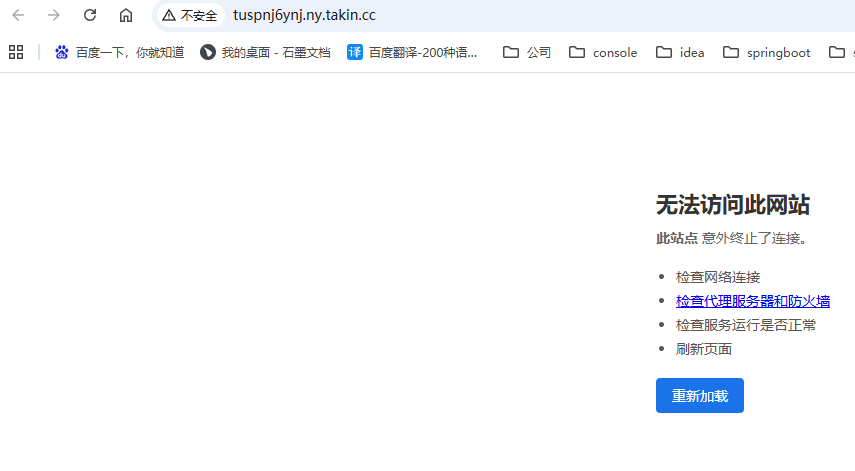The image size is (855, 471).
Task: Click the 刷新页面 list item text
Action: 704,349
